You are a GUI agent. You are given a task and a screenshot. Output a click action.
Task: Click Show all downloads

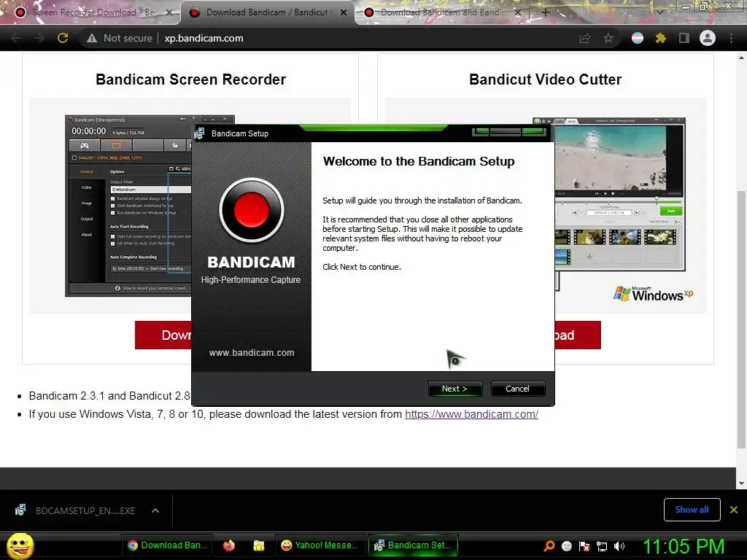[692, 510]
